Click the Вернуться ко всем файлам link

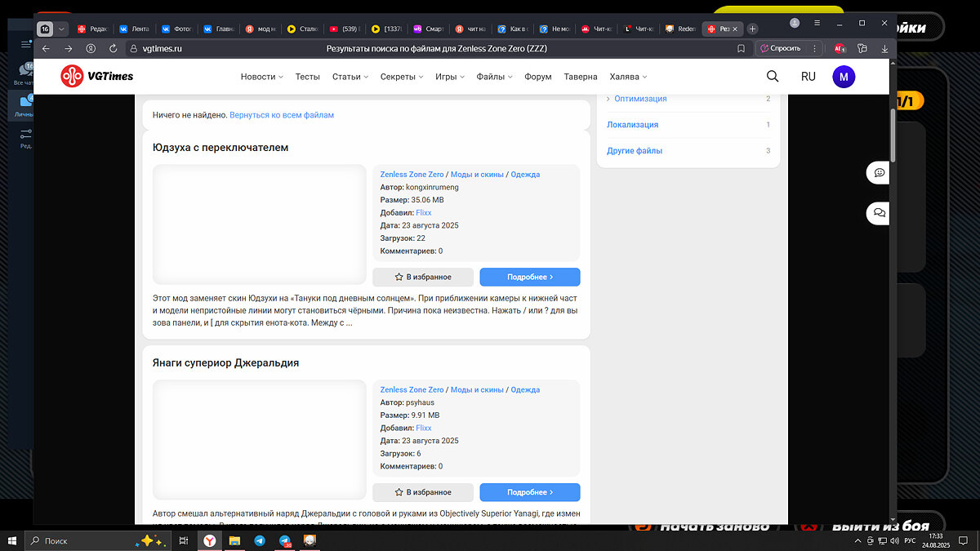[282, 115]
